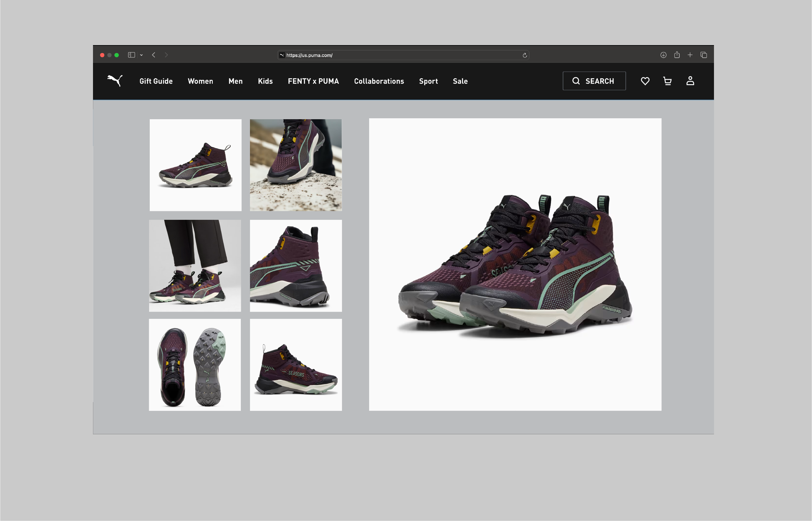Open the Collaborations menu
Viewport: 812px width, 521px height.
(x=379, y=81)
